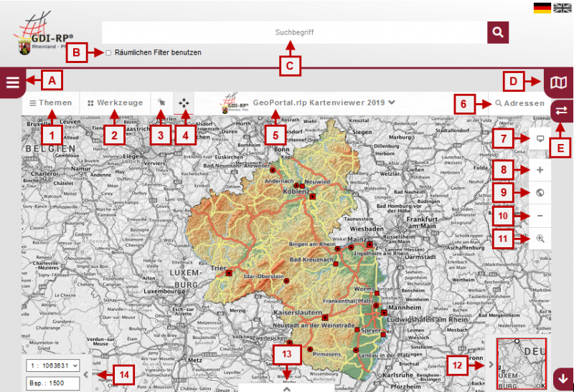Switch language to German flag
This screenshot has width=574, height=392.
tap(542, 8)
